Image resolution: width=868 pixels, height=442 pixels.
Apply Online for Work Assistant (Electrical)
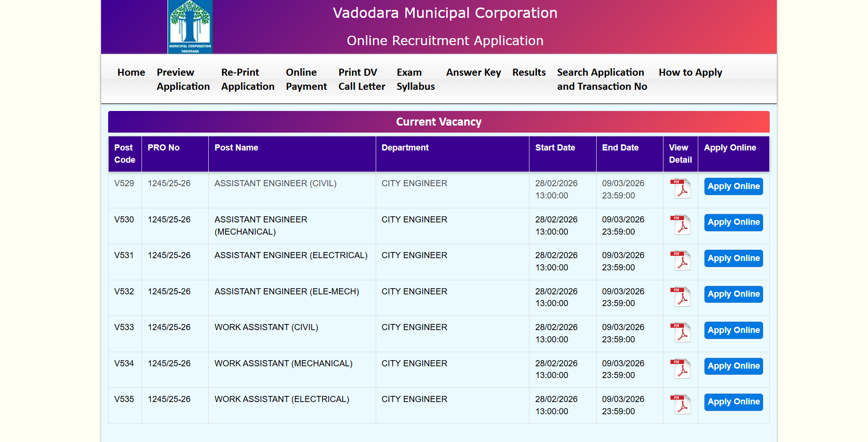tap(733, 402)
